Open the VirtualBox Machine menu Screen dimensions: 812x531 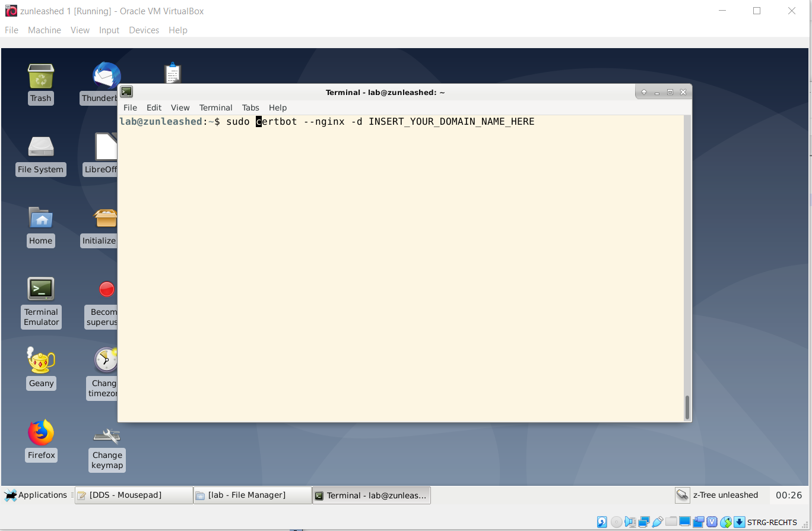tap(45, 30)
